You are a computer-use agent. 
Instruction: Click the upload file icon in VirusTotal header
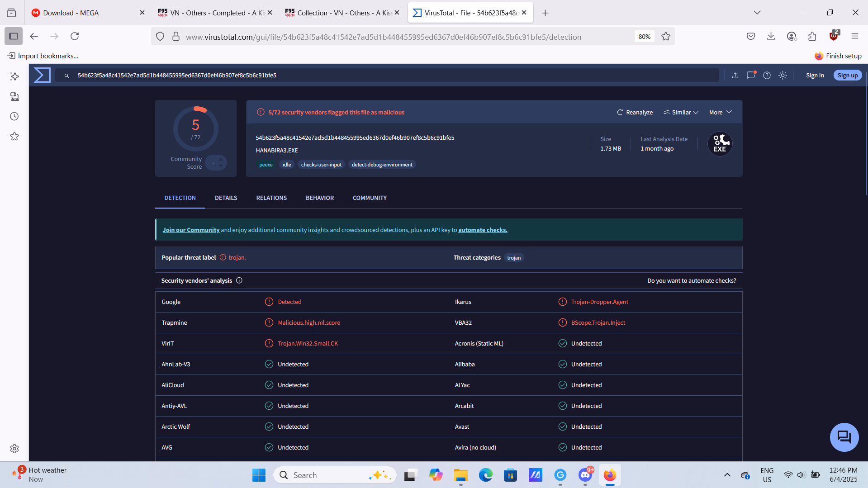point(735,76)
